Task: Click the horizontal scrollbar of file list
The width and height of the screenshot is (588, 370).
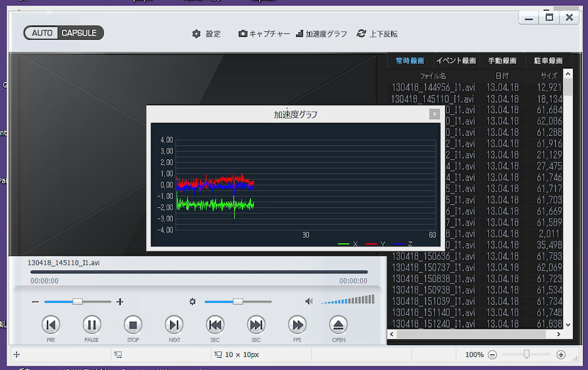Action: [471, 334]
